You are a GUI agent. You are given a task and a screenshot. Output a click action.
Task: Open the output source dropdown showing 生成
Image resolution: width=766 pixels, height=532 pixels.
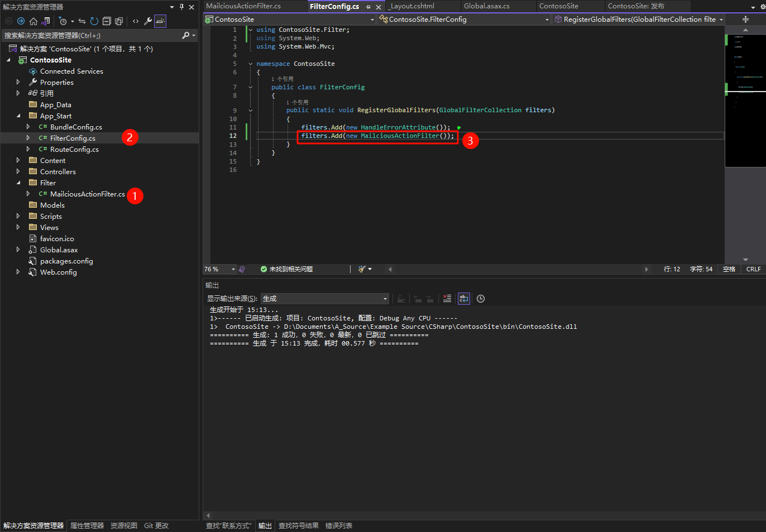coord(324,299)
